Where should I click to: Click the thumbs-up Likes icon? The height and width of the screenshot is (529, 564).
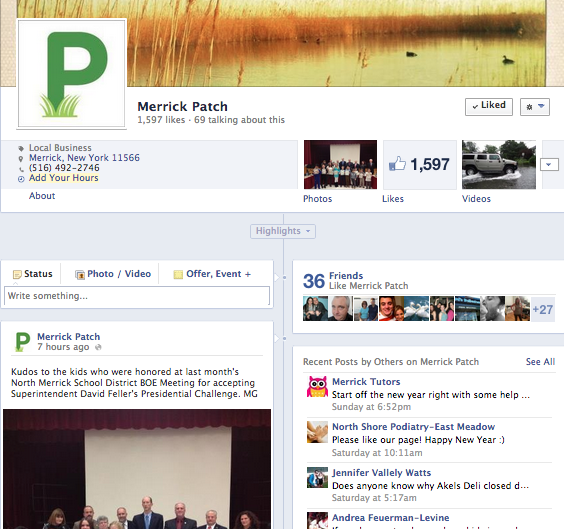[397, 164]
